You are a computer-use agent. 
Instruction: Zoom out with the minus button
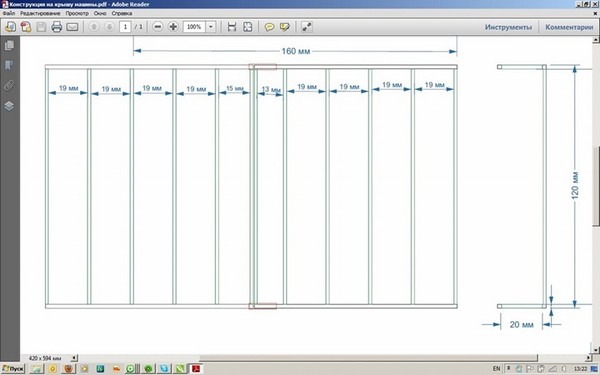(x=158, y=27)
